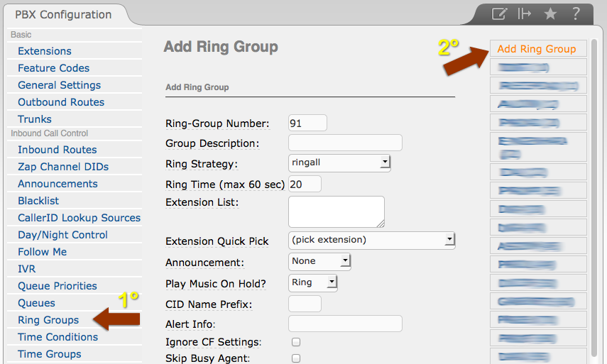The image size is (607, 364).
Task: Click the question mark help icon
Action: pyautogui.click(x=576, y=13)
